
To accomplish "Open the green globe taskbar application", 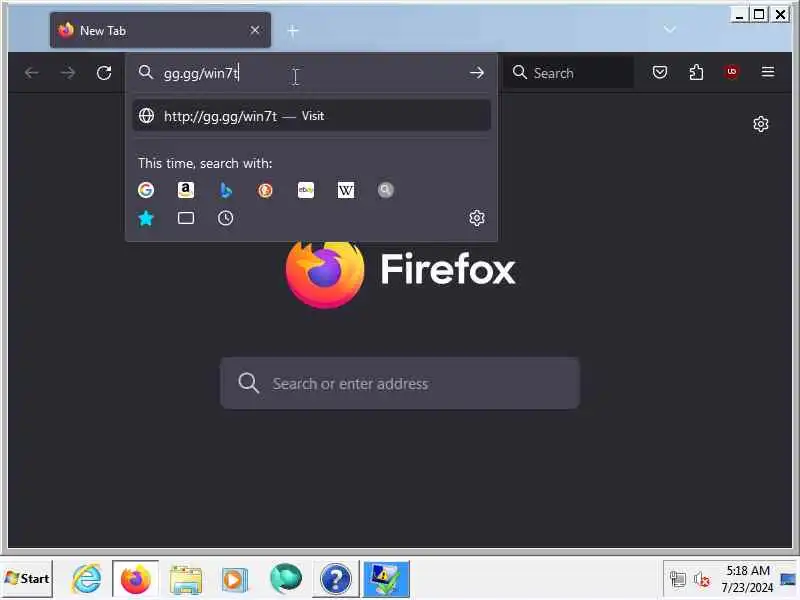I will (x=286, y=579).
